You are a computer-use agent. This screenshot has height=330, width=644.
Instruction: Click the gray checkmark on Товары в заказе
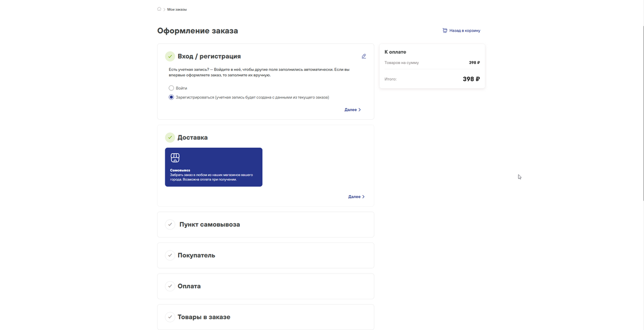(170, 317)
